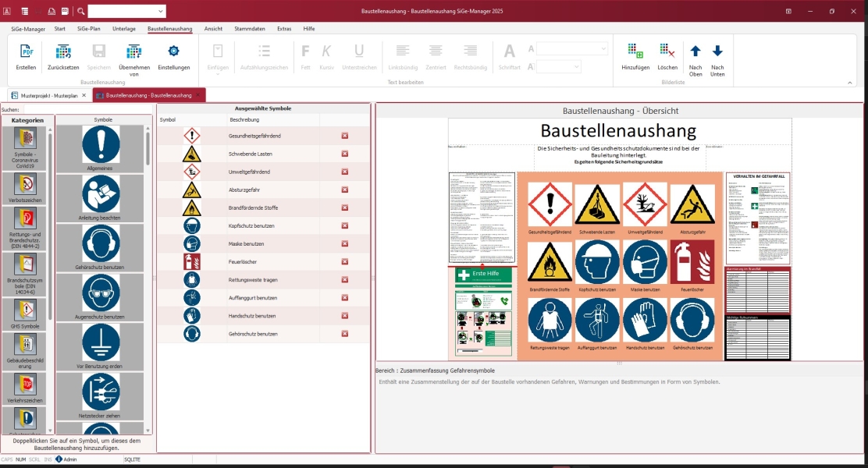Select the Allgemeines symbol
The width and height of the screenshot is (868, 468).
pos(100,148)
